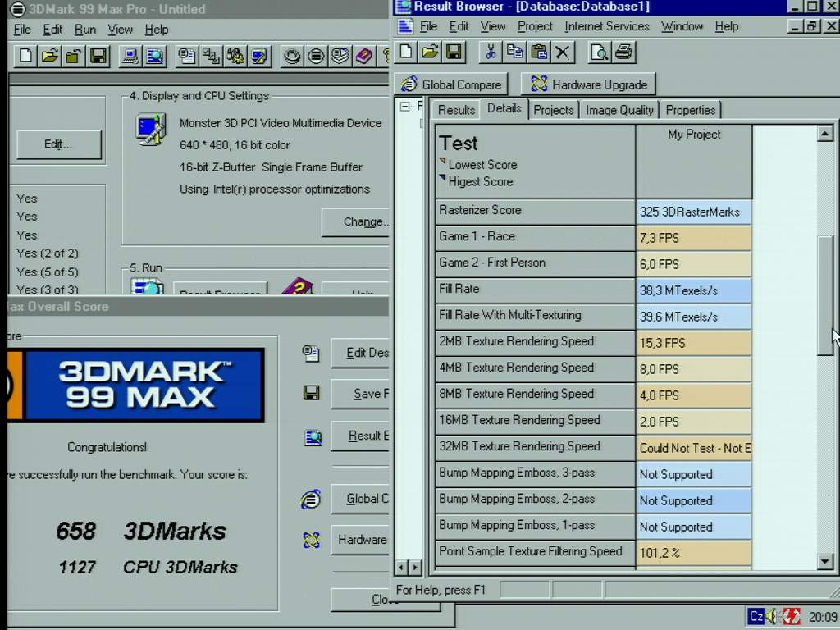Viewport: 840px width, 630px height.
Task: Click the Change button under Display and CPU Settings
Action: (356, 221)
